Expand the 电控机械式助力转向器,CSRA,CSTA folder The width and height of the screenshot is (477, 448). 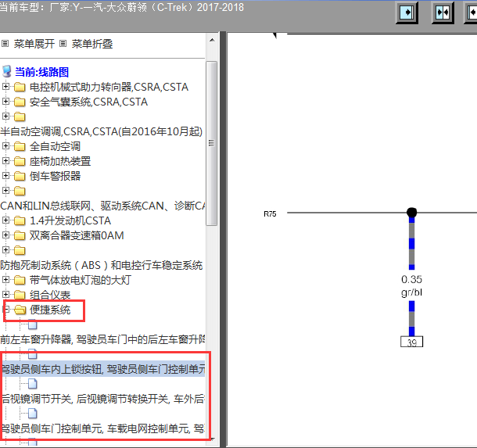pos(5,86)
